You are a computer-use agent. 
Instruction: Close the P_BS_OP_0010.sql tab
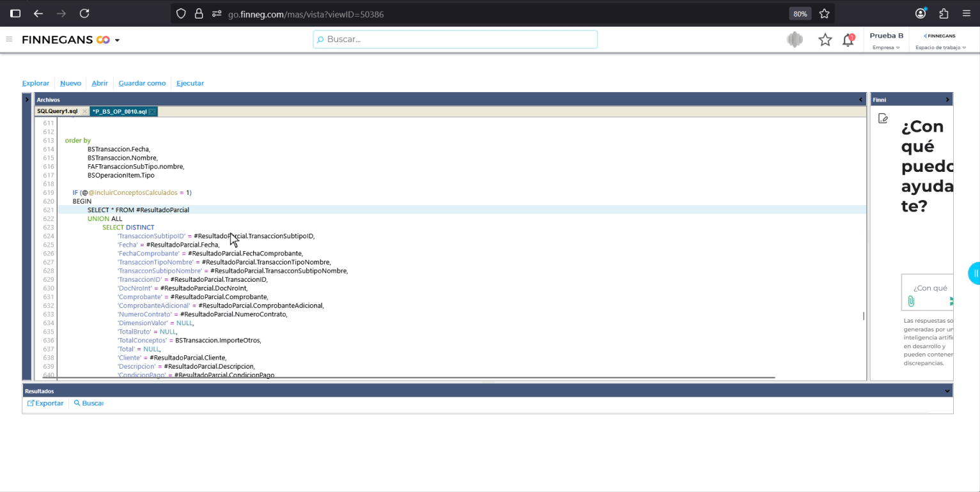152,112
